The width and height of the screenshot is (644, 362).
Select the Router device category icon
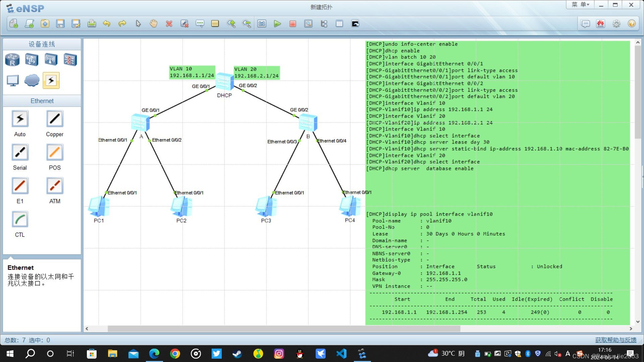tap(12, 60)
